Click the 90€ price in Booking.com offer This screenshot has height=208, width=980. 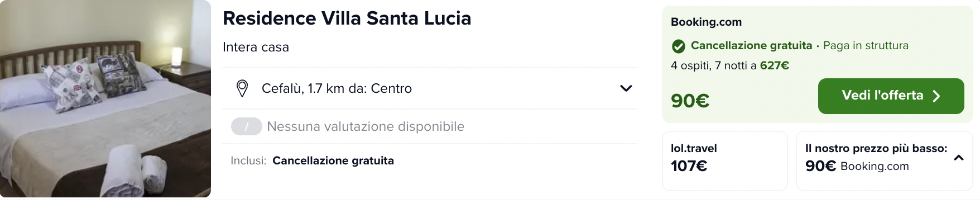pos(690,101)
